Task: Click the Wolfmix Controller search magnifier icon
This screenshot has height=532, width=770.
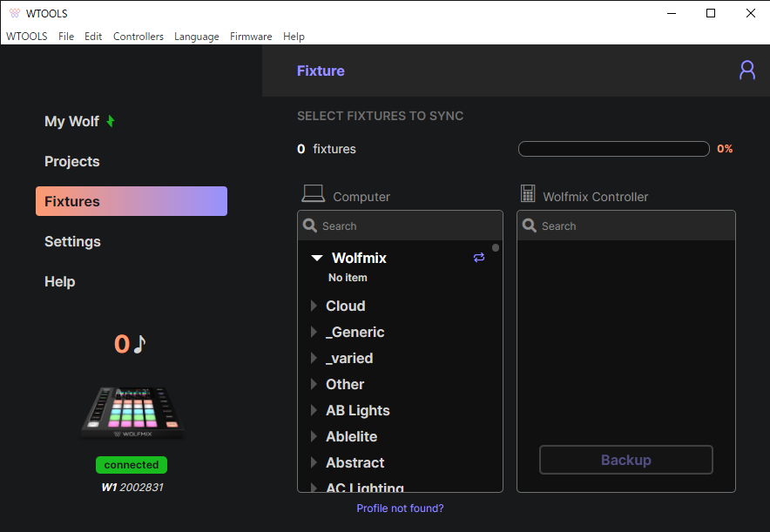Action: pos(530,226)
